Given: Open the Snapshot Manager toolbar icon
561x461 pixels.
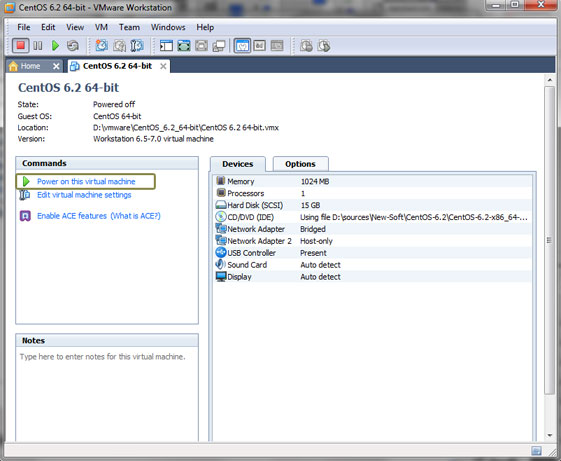Looking at the screenshot, I should click(x=137, y=45).
